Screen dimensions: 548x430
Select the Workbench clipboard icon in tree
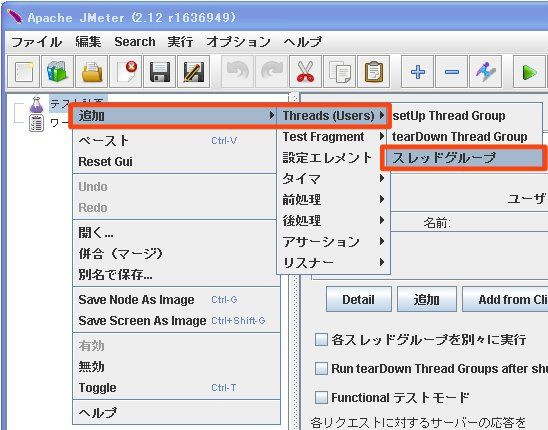36,123
